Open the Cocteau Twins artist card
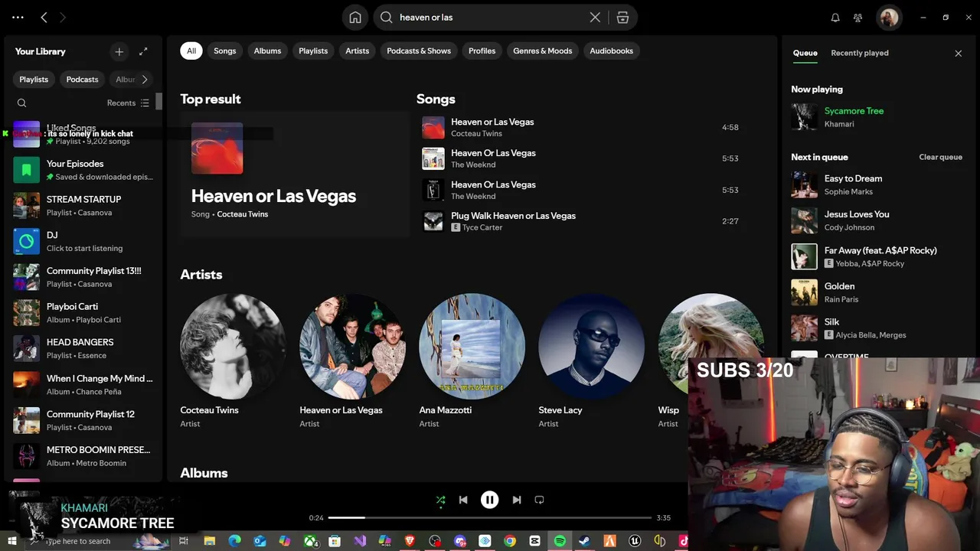 click(x=233, y=360)
